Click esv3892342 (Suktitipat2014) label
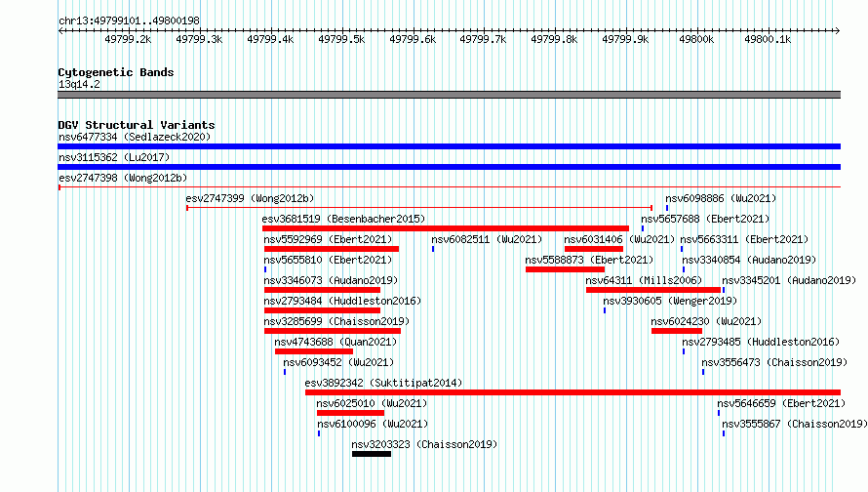 383,383
